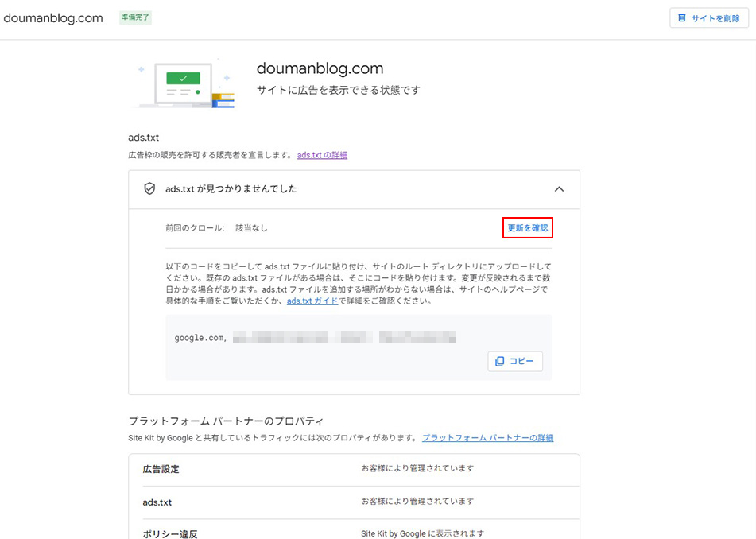Click the 広告枠の販売を許可する販売者を宣言します description
Image resolution: width=756 pixels, height=539 pixels.
click(210, 155)
